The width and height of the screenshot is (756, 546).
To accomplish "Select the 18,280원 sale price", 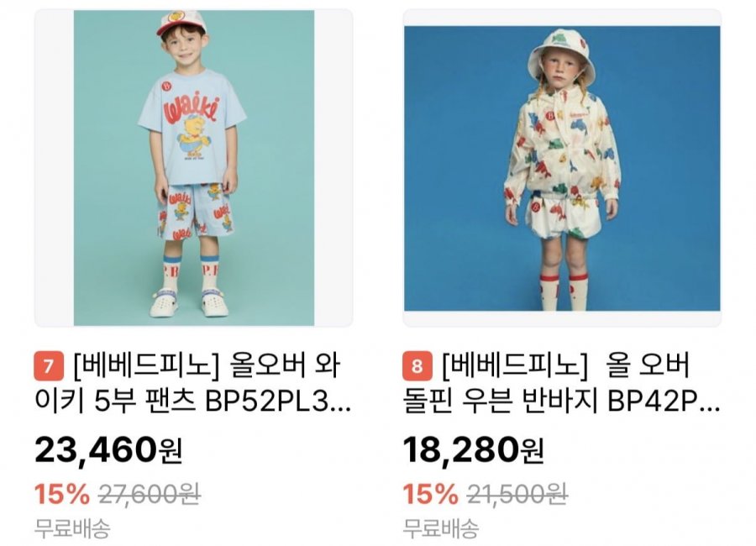I will point(474,449).
